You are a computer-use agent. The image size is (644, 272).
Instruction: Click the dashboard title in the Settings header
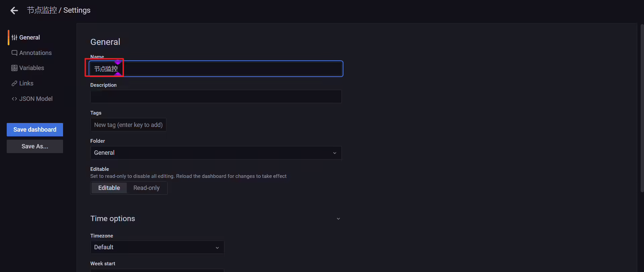point(42,10)
